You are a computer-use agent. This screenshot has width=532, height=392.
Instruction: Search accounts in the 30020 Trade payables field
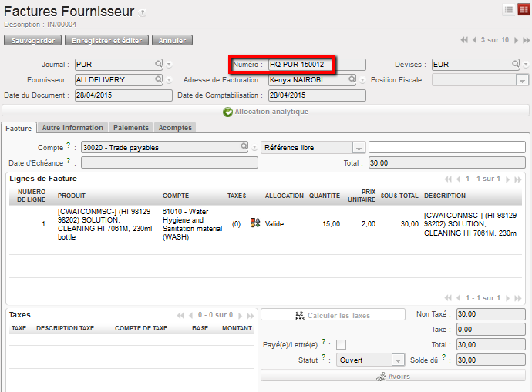(244, 147)
